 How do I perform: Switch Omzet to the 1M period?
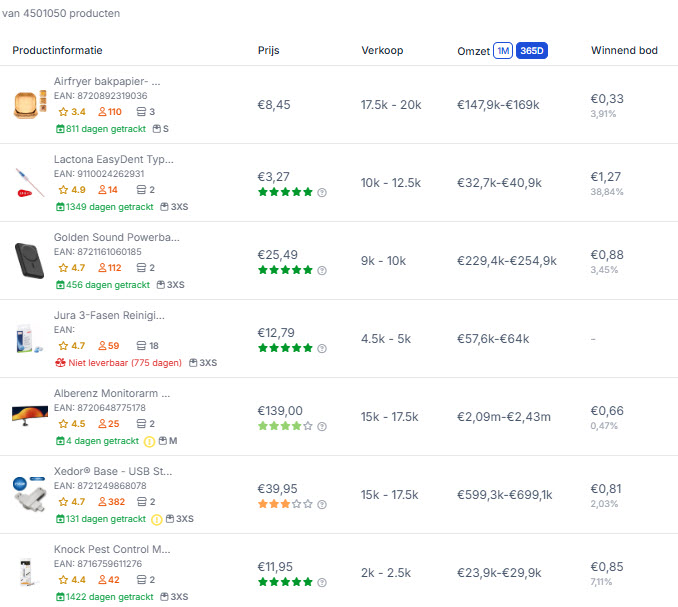[503, 51]
